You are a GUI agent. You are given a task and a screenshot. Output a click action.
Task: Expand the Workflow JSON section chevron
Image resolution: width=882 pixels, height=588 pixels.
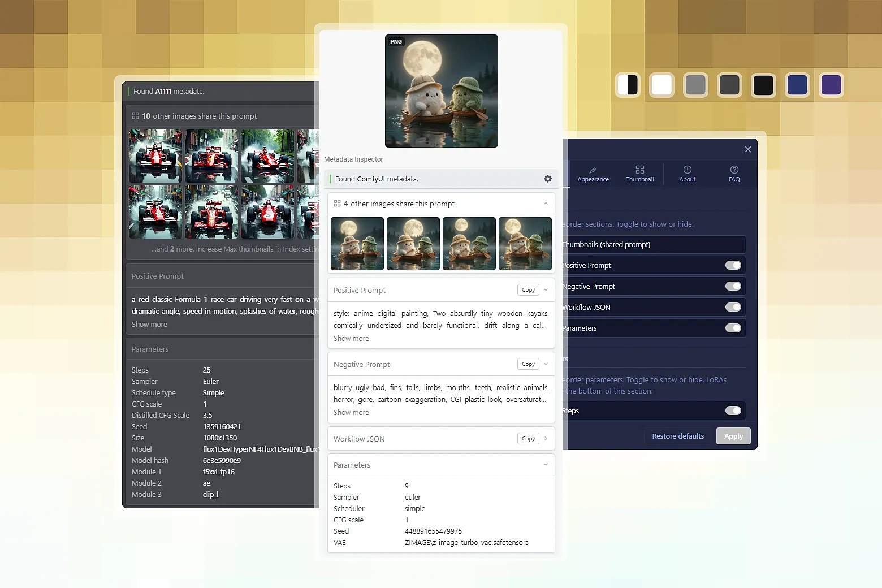[545, 439]
